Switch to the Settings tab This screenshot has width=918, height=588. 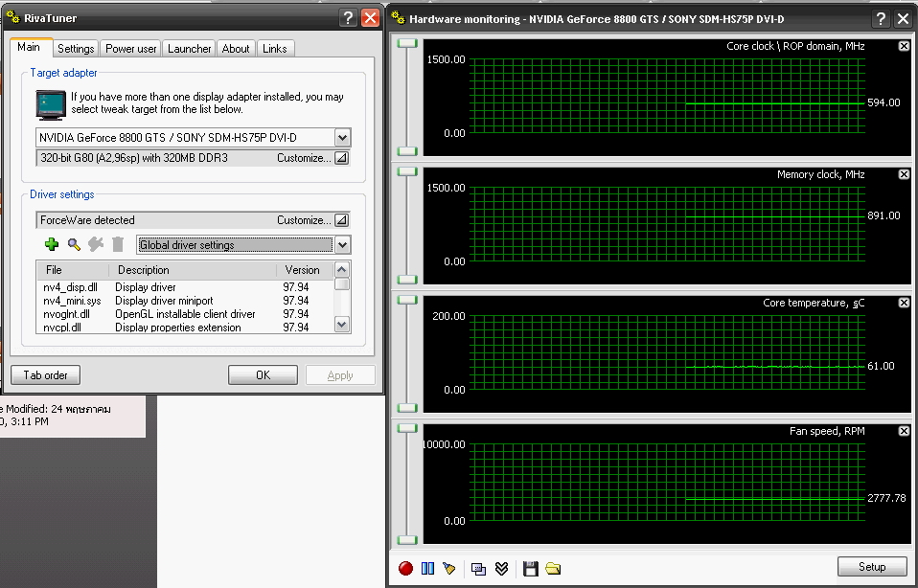click(76, 49)
